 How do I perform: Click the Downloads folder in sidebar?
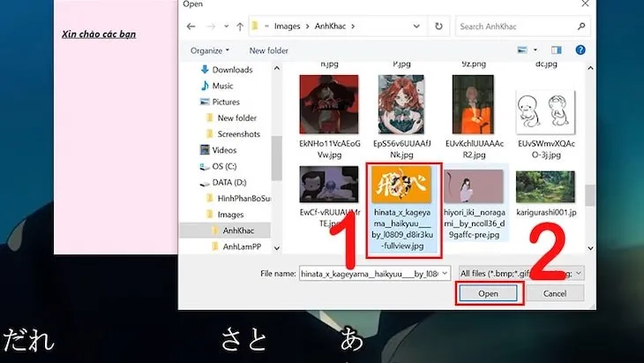point(232,70)
